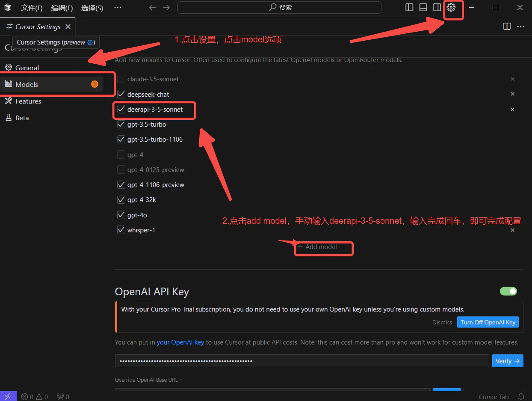Screen dimensions: 532x401
Task: Show the errors count in status bar
Action: 28,397
